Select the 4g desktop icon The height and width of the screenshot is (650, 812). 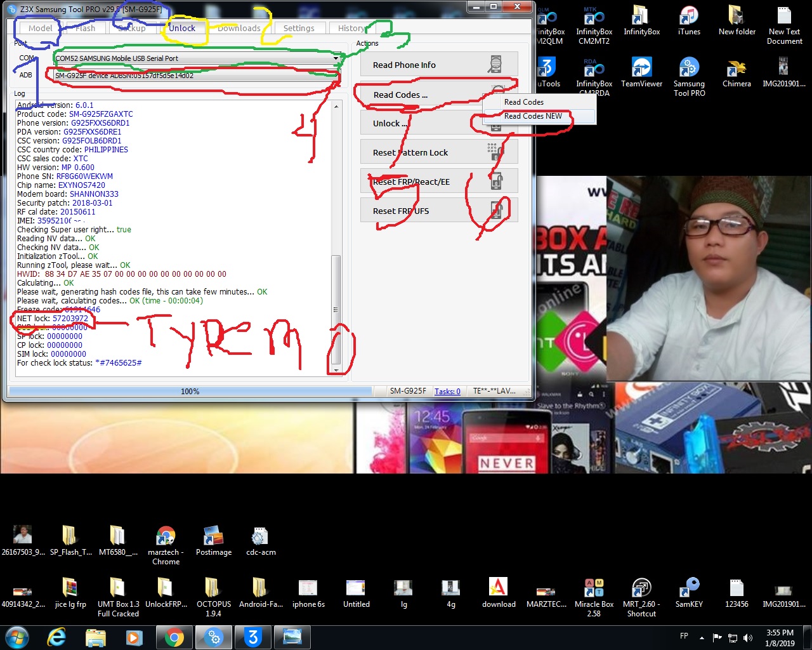(x=451, y=593)
